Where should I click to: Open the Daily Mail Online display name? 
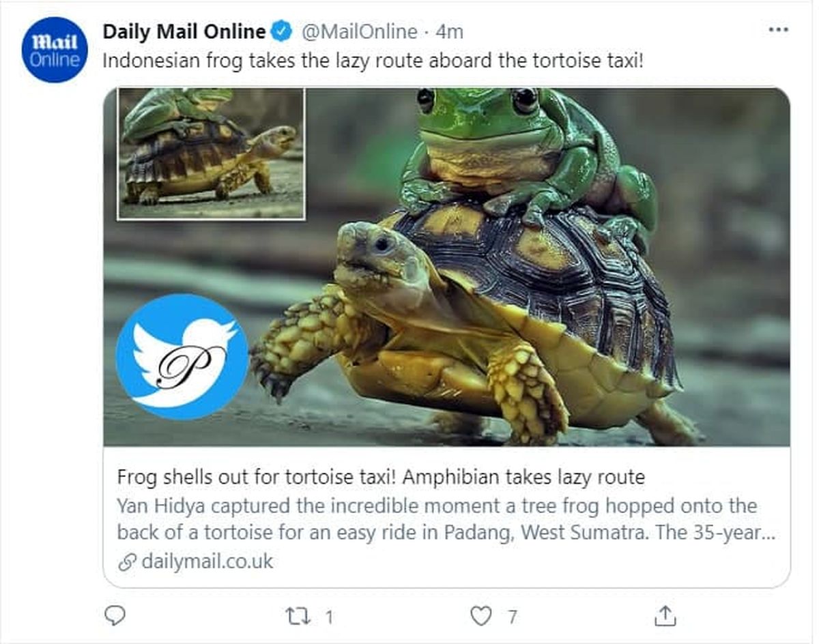click(184, 31)
